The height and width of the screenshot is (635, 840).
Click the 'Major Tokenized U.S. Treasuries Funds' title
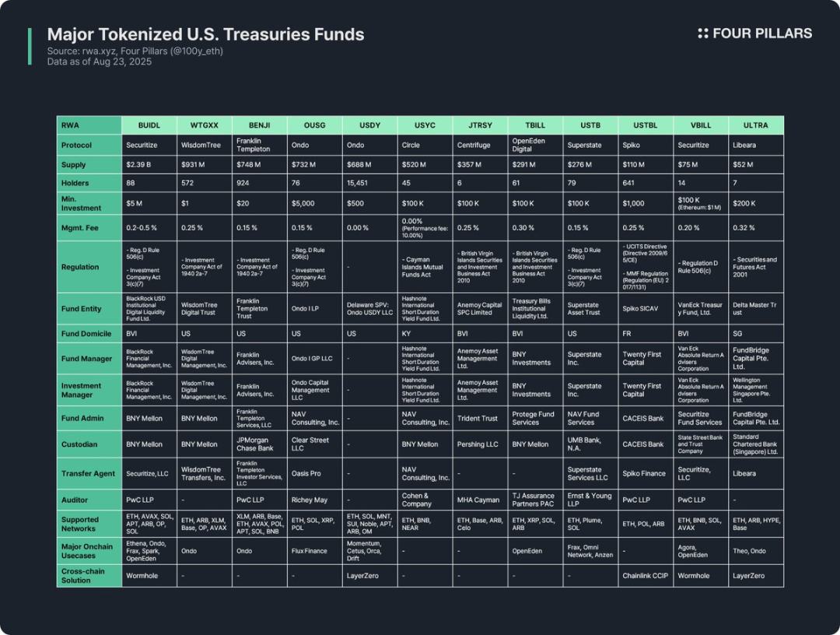click(x=205, y=34)
